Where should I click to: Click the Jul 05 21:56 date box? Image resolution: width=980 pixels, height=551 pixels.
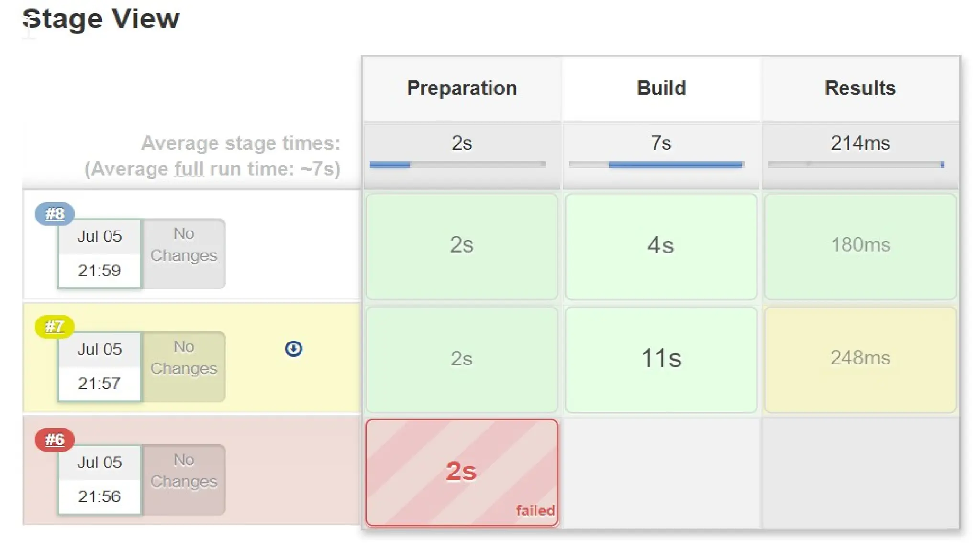(x=100, y=480)
